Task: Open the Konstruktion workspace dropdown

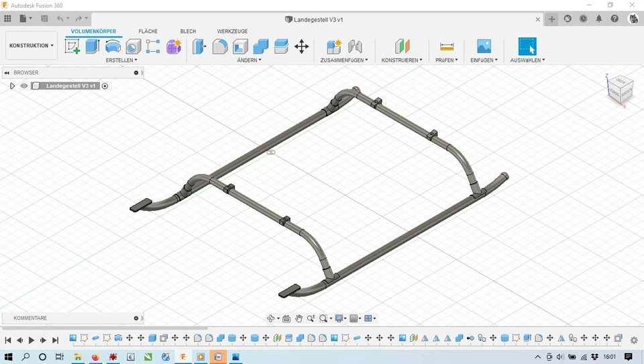Action: tap(32, 46)
